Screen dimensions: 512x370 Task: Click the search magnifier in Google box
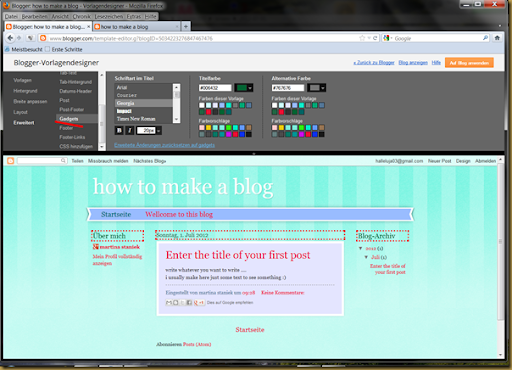485,38
